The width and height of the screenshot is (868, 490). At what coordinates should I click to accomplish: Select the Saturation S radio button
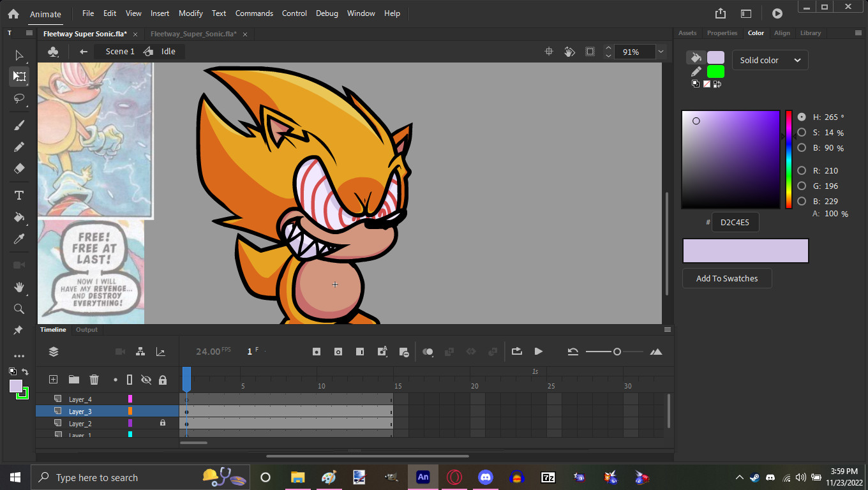point(802,133)
